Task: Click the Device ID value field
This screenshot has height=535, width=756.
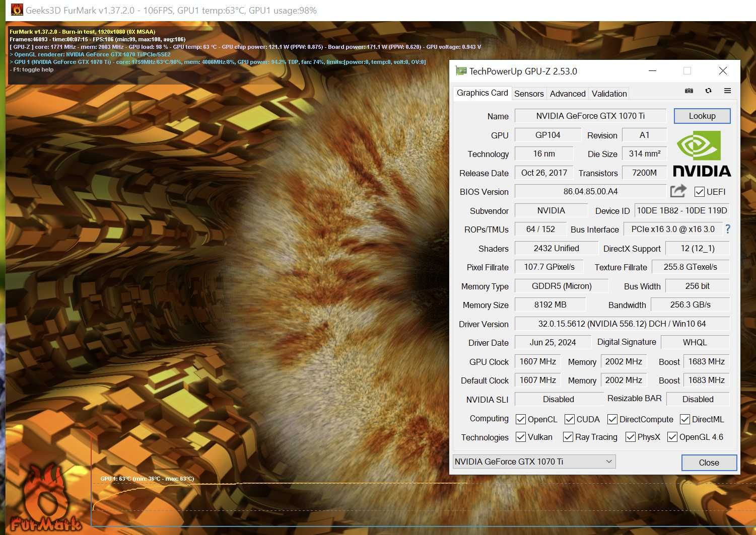Action: click(x=682, y=210)
